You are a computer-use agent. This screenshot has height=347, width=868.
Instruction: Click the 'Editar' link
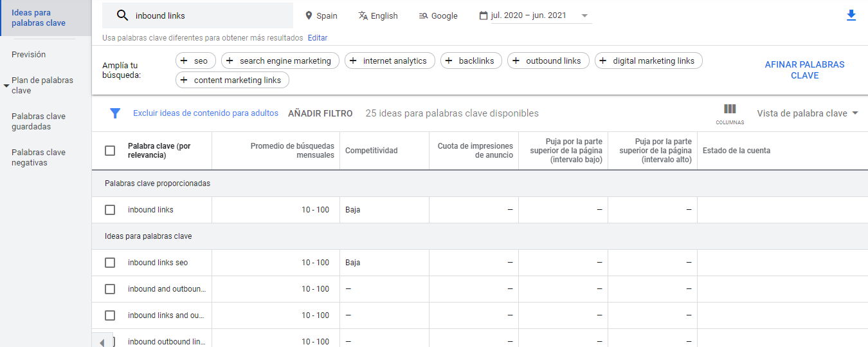(x=318, y=38)
